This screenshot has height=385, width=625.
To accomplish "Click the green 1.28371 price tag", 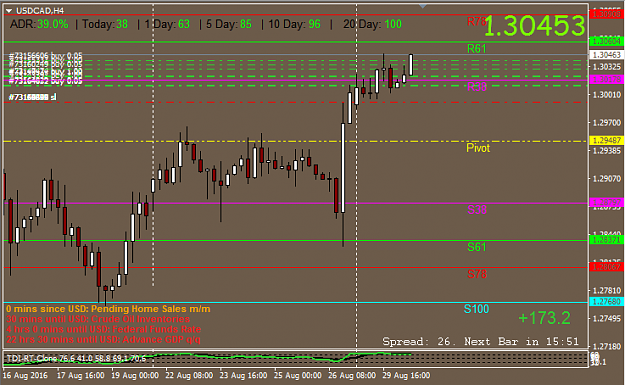I will click(x=606, y=240).
